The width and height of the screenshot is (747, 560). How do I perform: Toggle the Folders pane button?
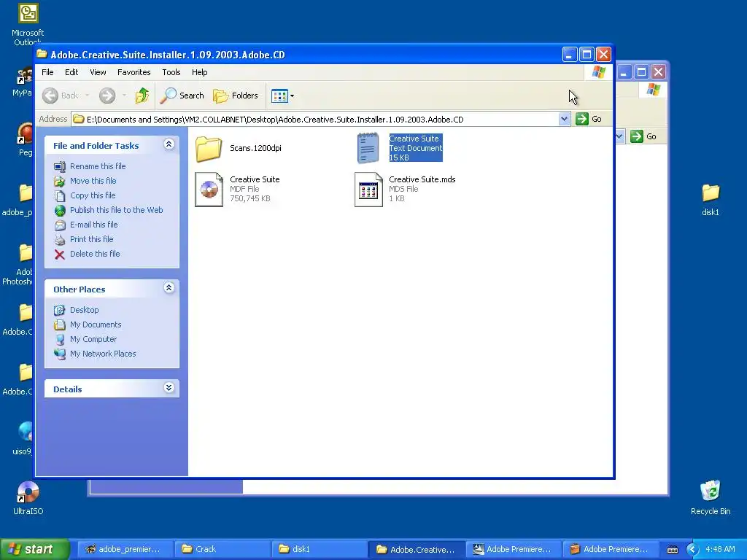[x=236, y=96]
